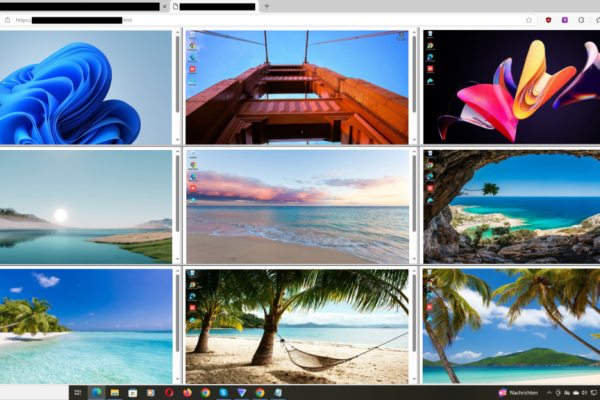Click the Recycle Bin on abstract ribbon desktop

[x=429, y=34]
